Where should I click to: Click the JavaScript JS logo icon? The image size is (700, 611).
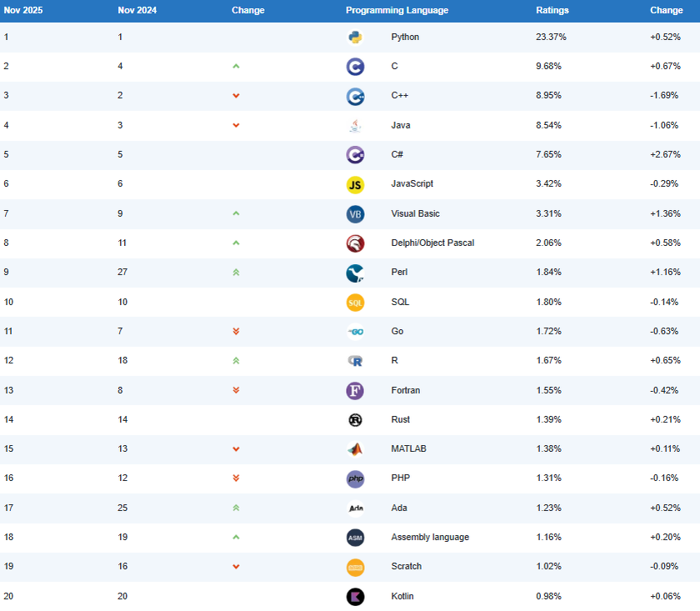(x=355, y=184)
